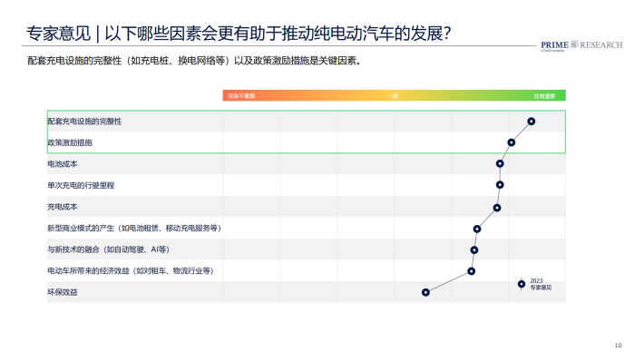Click the 2023 专家意见 legend marker
Image resolution: width=644 pixels, height=362 pixels.
(522, 284)
